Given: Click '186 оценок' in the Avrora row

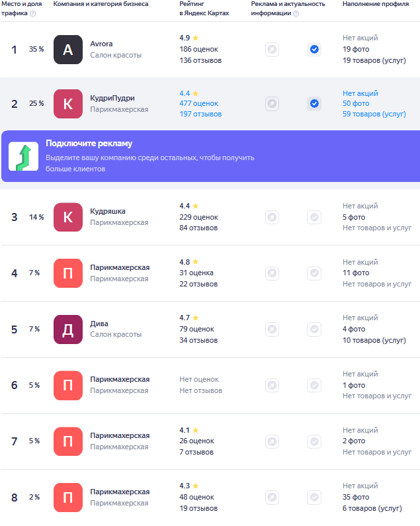Looking at the screenshot, I should coord(198,50).
